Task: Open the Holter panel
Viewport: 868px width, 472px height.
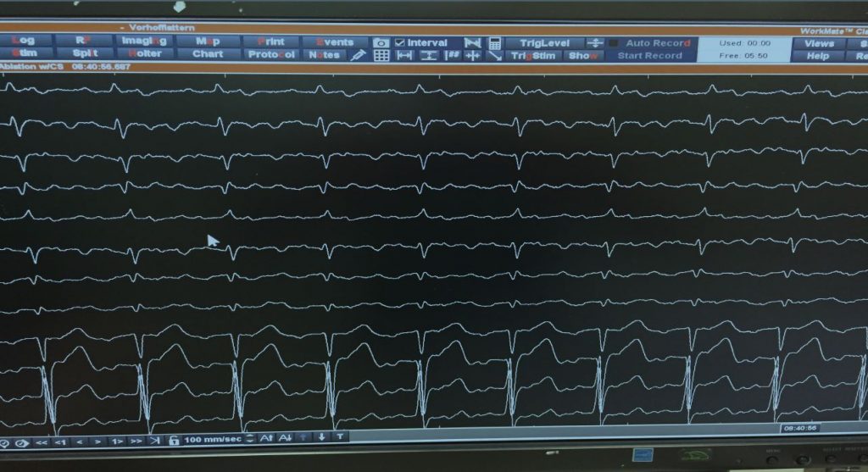Action: pyautogui.click(x=144, y=54)
